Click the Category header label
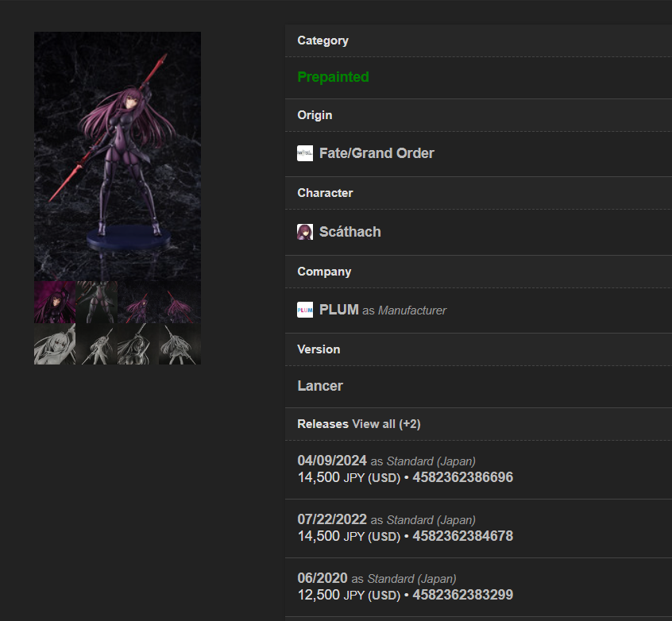Image resolution: width=672 pixels, height=621 pixels. 322,40
